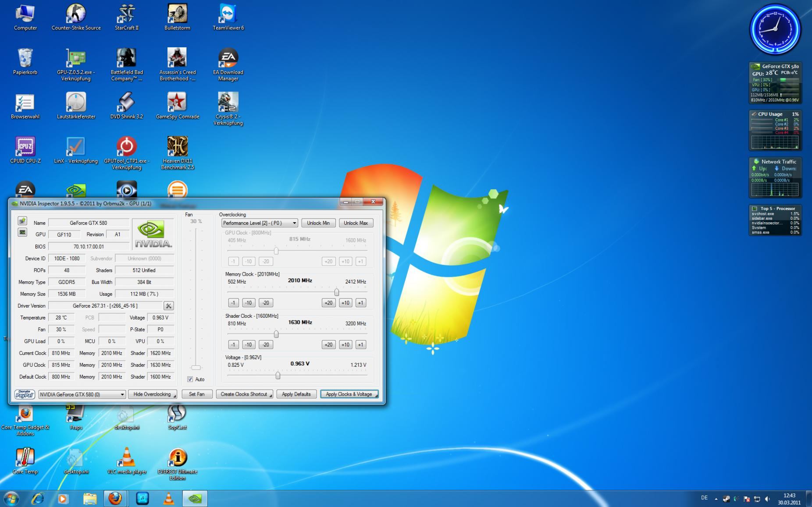Click the Driver Version field
Screen dimensions: 812x507
(x=105, y=306)
